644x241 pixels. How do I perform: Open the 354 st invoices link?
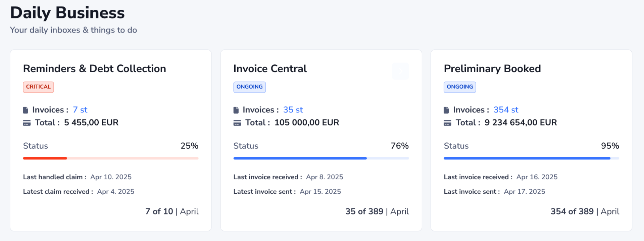click(506, 110)
